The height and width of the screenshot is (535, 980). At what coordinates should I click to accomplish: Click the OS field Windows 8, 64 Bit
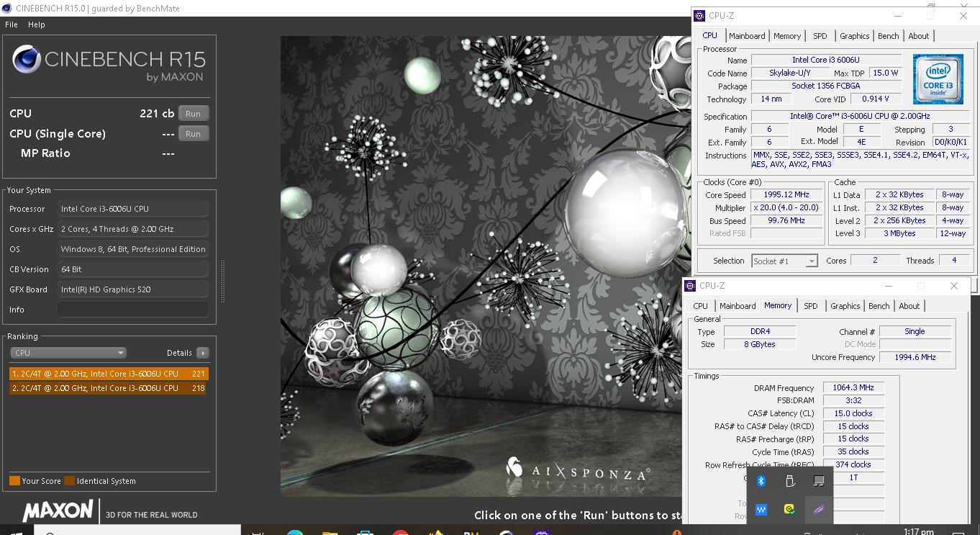click(133, 249)
